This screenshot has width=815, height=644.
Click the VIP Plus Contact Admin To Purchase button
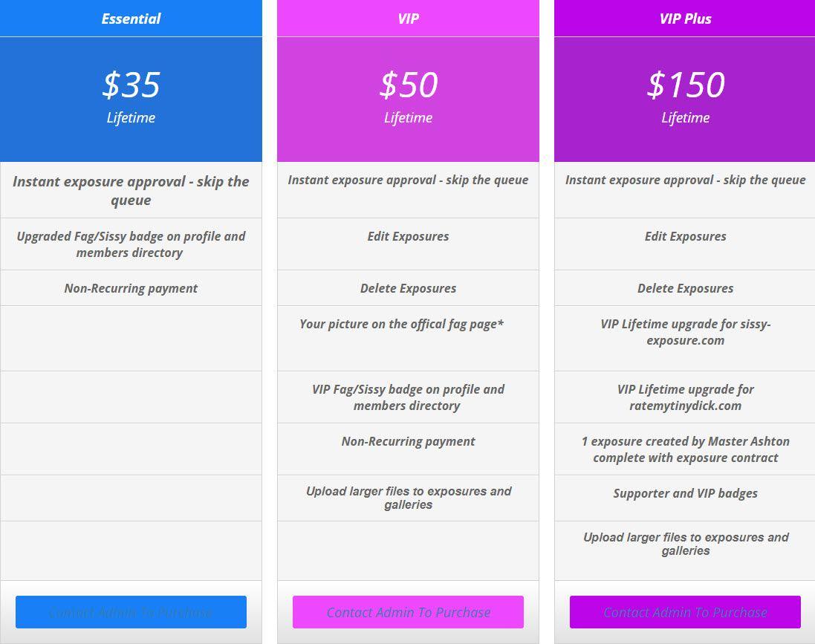point(685,612)
